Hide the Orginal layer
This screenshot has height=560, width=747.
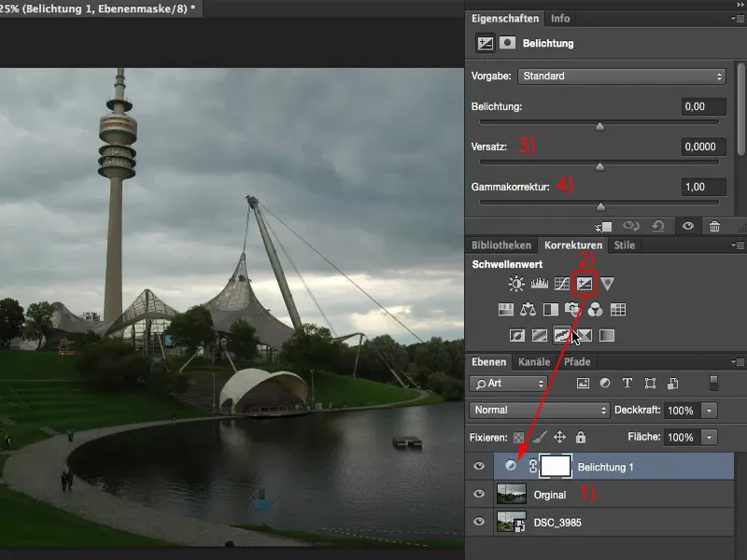point(479,495)
